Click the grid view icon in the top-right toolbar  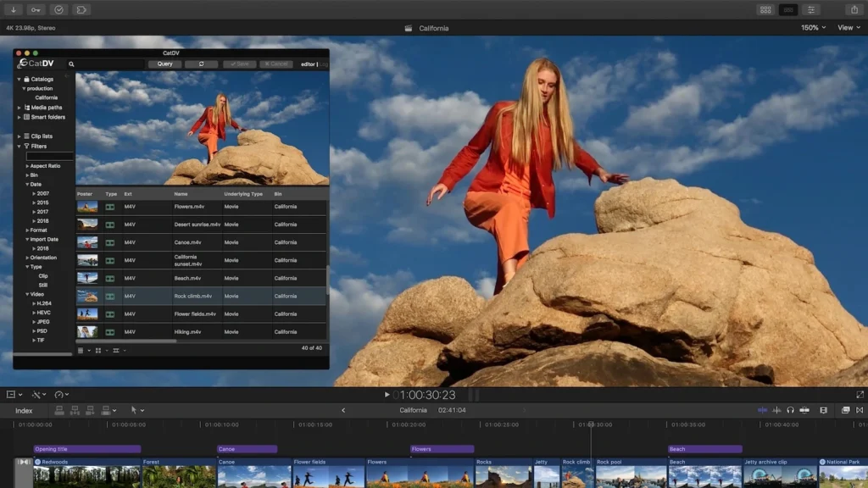[x=765, y=9]
